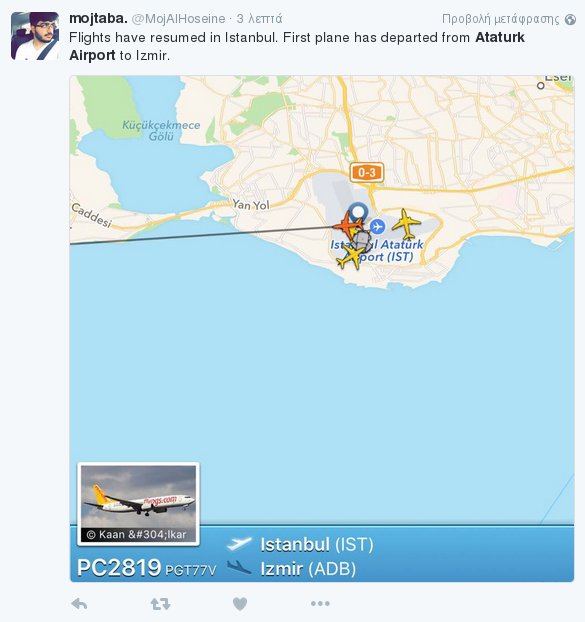Open the more options ellipsis menu
Viewport: 585px width, 622px height.
pos(320,604)
